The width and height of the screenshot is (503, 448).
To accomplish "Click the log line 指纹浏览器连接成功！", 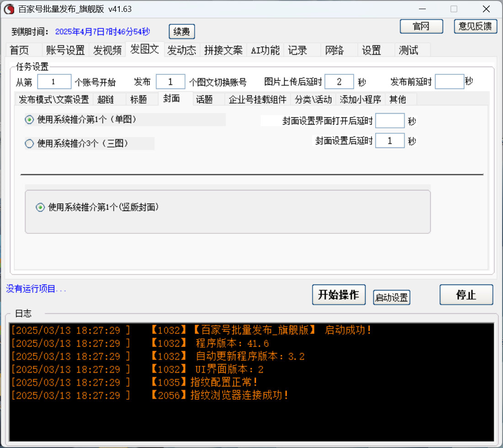I will click(150, 395).
